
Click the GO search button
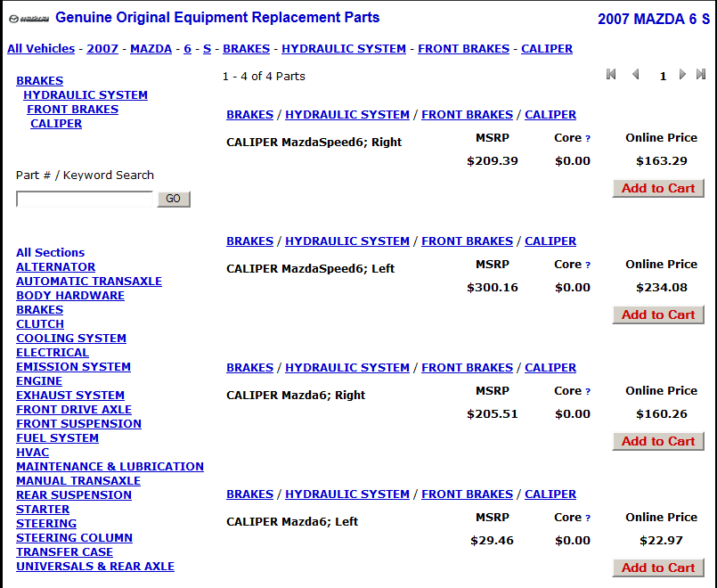(174, 199)
